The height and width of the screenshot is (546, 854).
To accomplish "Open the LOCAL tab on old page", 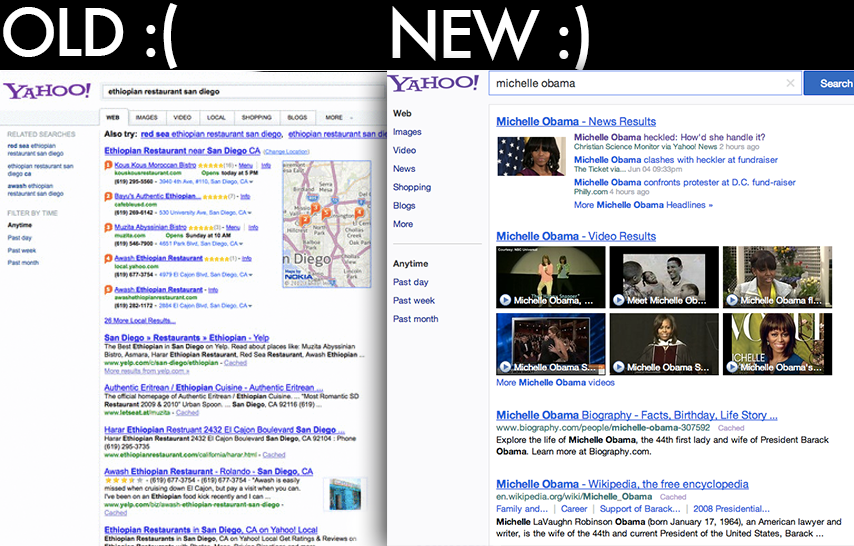I will coord(216,117).
